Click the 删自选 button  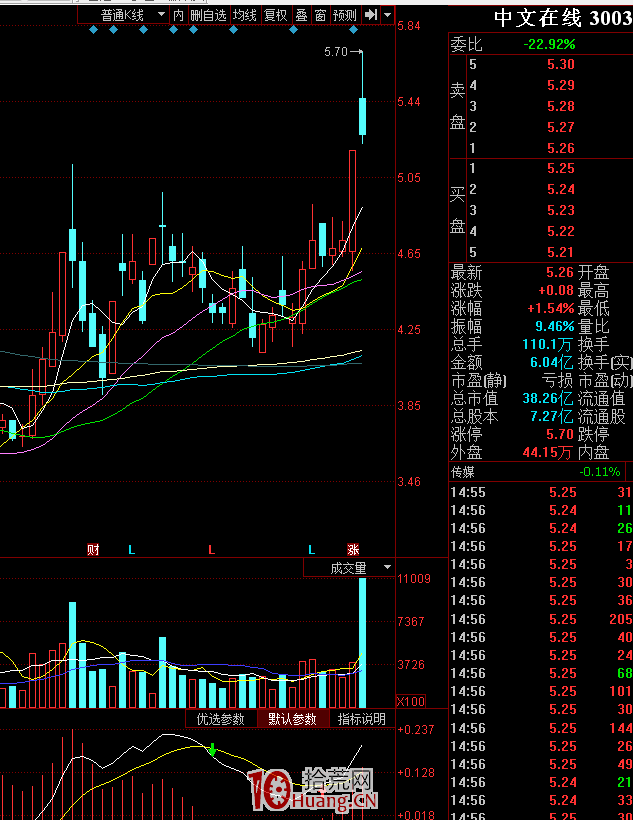(208, 15)
